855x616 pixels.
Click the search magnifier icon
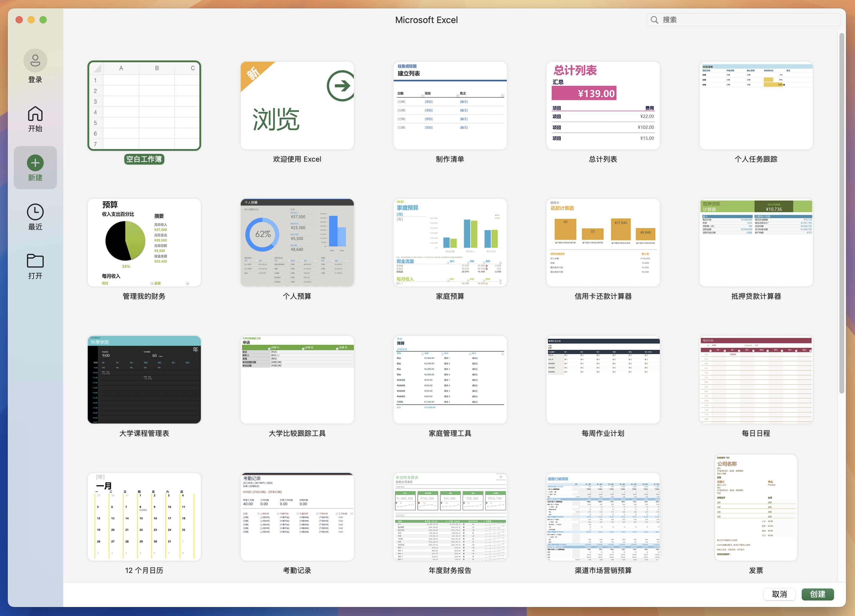(x=654, y=19)
